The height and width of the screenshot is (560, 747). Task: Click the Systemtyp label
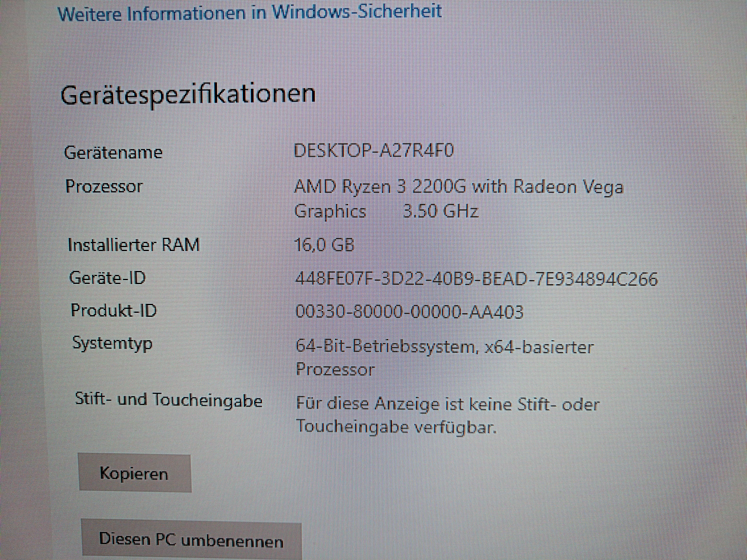click(x=112, y=344)
